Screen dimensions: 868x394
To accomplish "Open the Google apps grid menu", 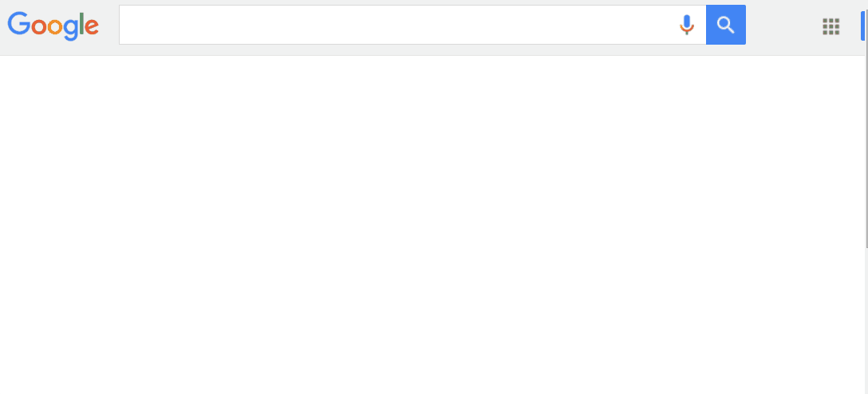I will click(x=831, y=26).
